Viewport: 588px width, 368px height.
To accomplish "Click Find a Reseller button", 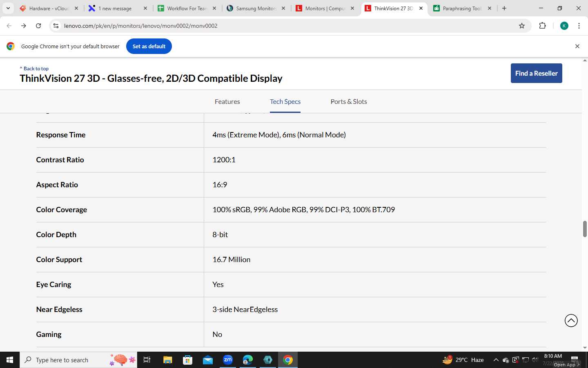I will coord(536,73).
